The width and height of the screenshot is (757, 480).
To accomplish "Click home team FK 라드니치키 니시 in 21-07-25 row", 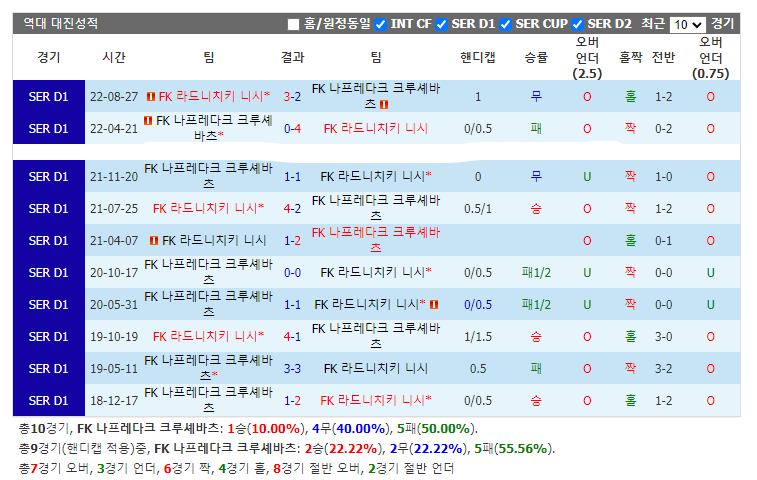I will (209, 209).
